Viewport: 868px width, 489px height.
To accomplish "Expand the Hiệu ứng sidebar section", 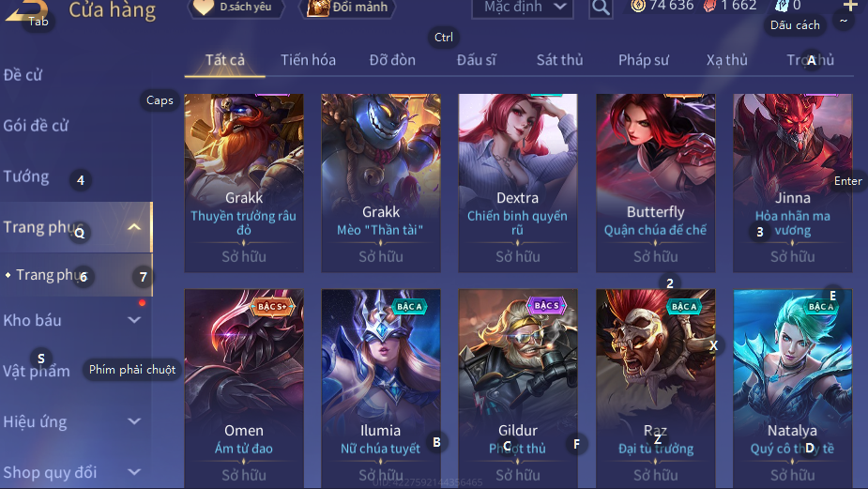I will [134, 421].
